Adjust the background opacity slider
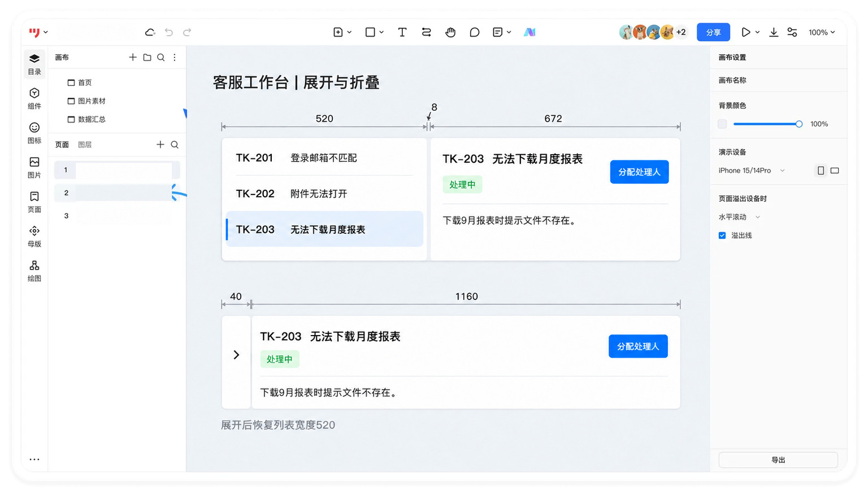This screenshot has height=495, width=868. 767,124
